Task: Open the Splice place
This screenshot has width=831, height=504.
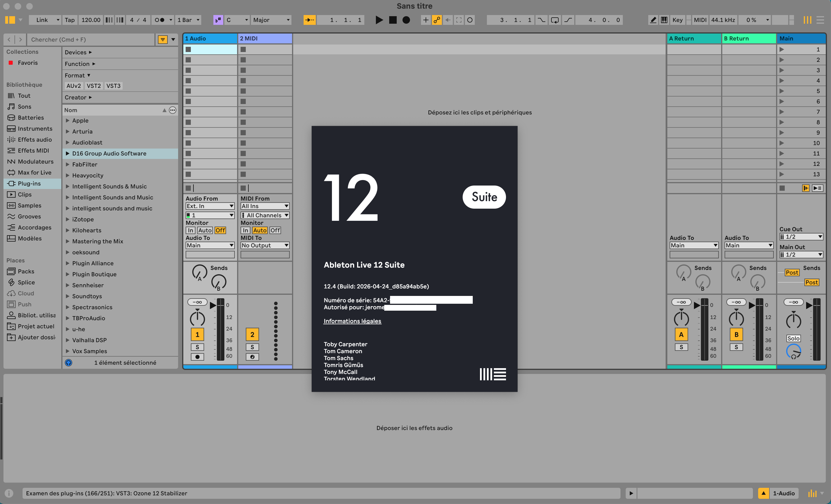Action: (32, 282)
